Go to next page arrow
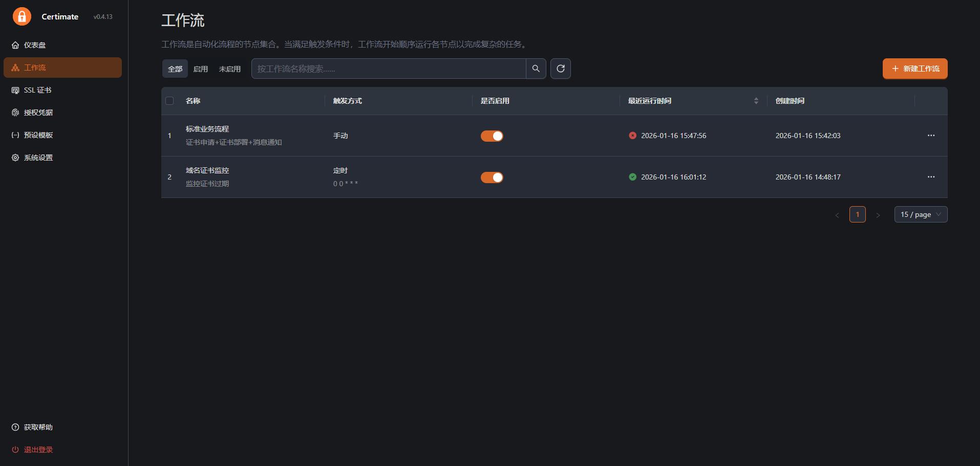The height and width of the screenshot is (466, 980). coord(878,215)
